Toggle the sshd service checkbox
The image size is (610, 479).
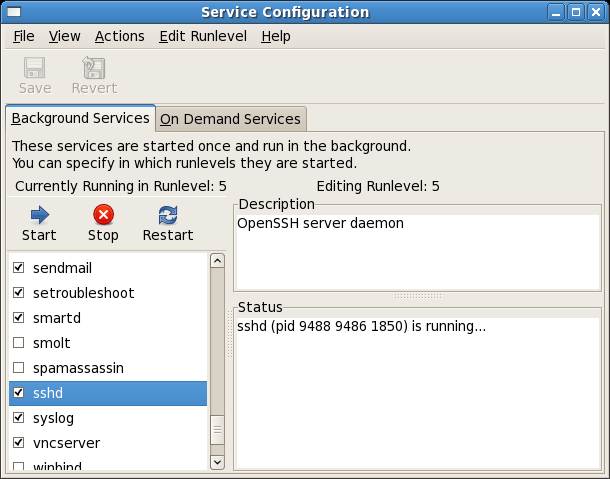18,393
